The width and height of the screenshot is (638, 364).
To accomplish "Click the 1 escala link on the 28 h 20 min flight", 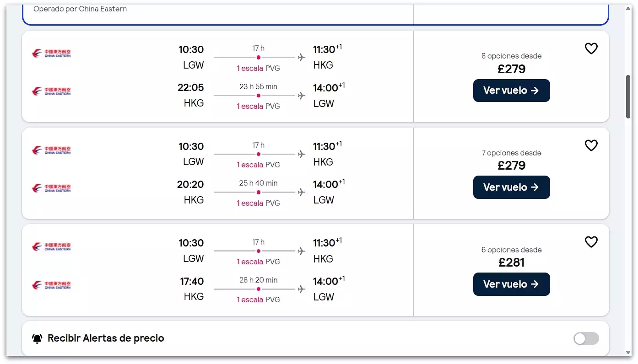I will [x=250, y=300].
